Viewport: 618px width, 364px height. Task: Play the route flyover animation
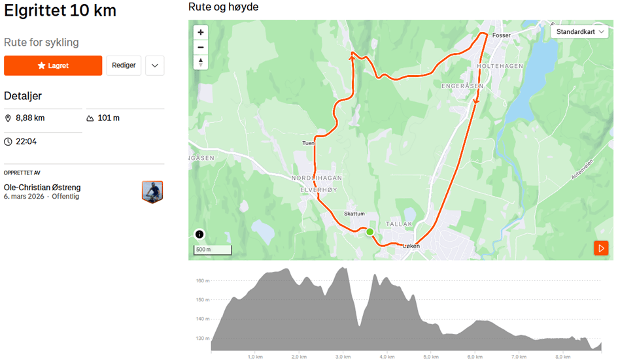pos(601,248)
